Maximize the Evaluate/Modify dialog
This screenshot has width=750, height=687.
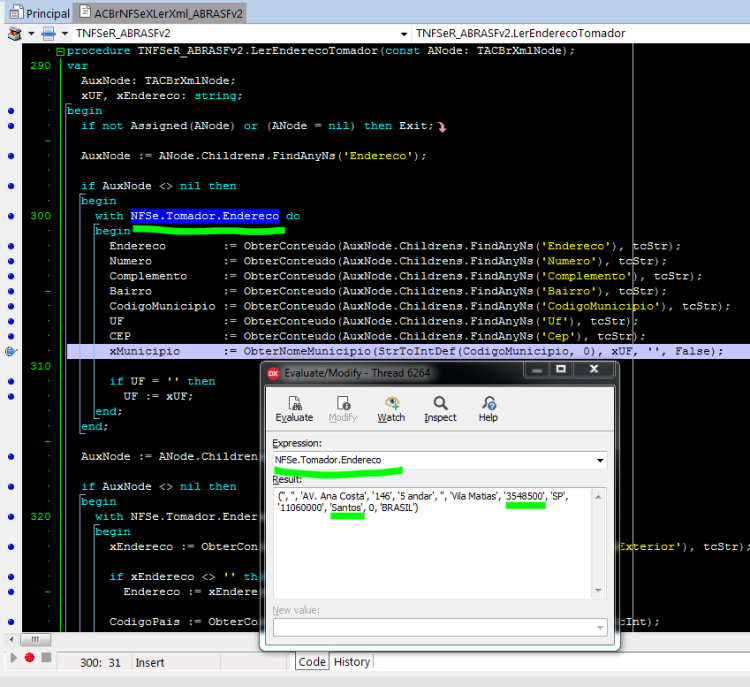[x=561, y=369]
